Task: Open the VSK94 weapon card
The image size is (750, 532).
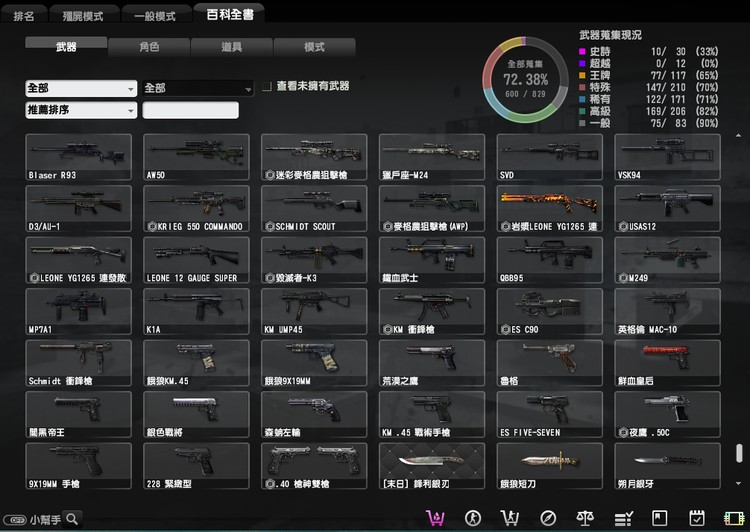Action: click(667, 157)
